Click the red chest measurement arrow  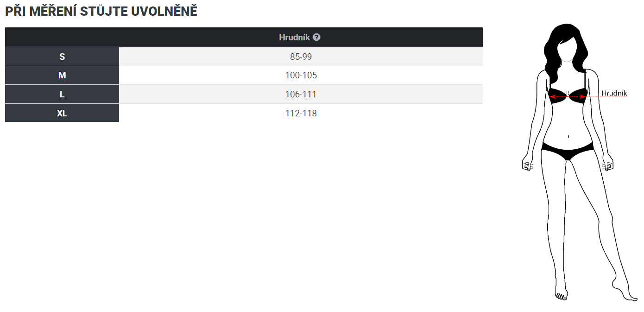[568, 97]
